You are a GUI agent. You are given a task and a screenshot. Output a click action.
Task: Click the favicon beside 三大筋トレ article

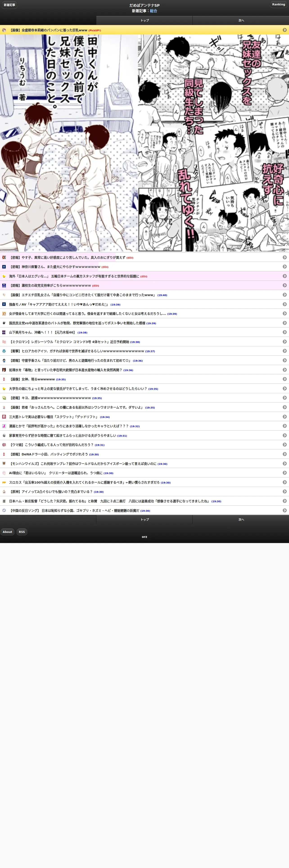pos(4,417)
